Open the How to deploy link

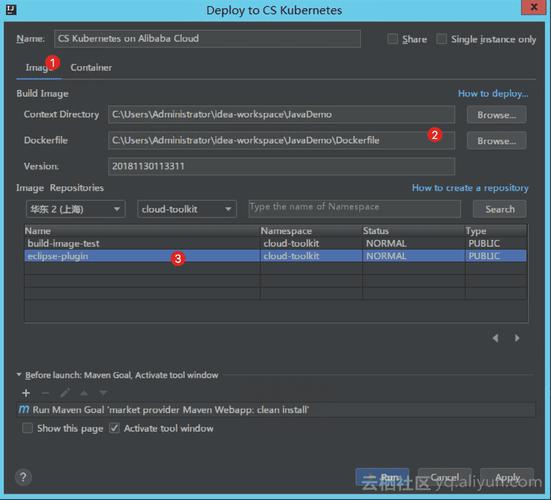pyautogui.click(x=493, y=93)
